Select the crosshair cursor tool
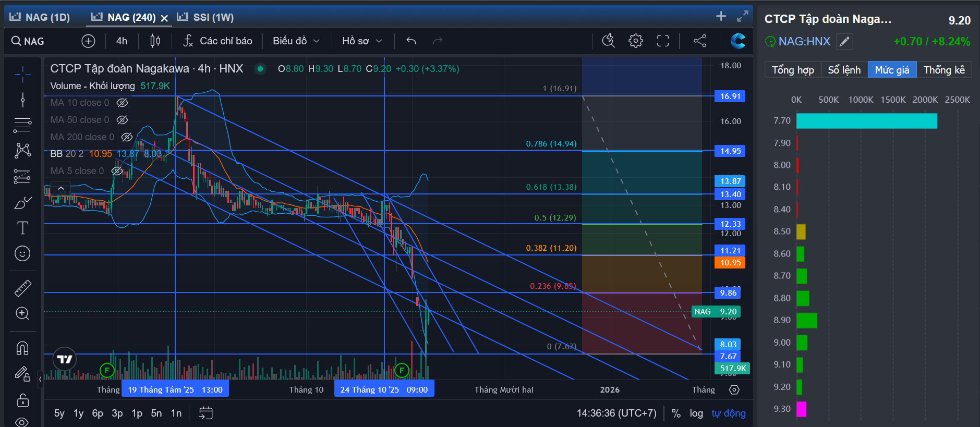 pyautogui.click(x=22, y=75)
